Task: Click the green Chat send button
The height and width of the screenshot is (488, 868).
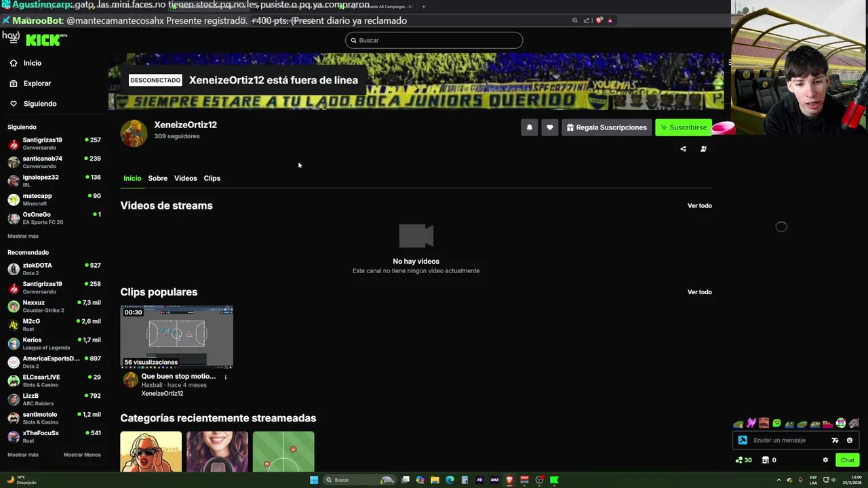Action: pyautogui.click(x=848, y=460)
